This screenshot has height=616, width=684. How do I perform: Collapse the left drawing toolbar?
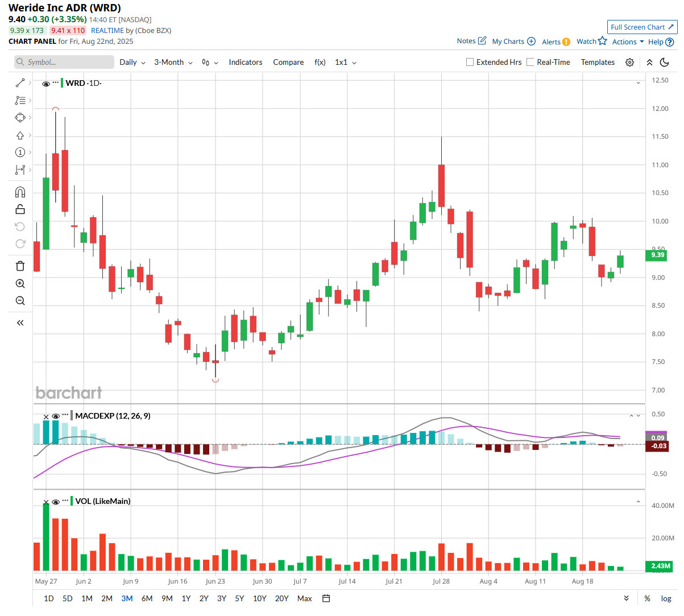point(20,323)
